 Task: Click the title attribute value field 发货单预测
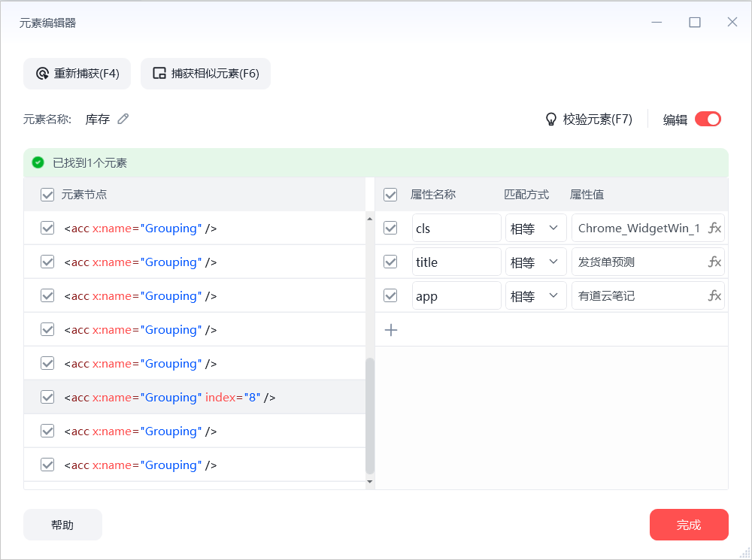click(x=639, y=262)
